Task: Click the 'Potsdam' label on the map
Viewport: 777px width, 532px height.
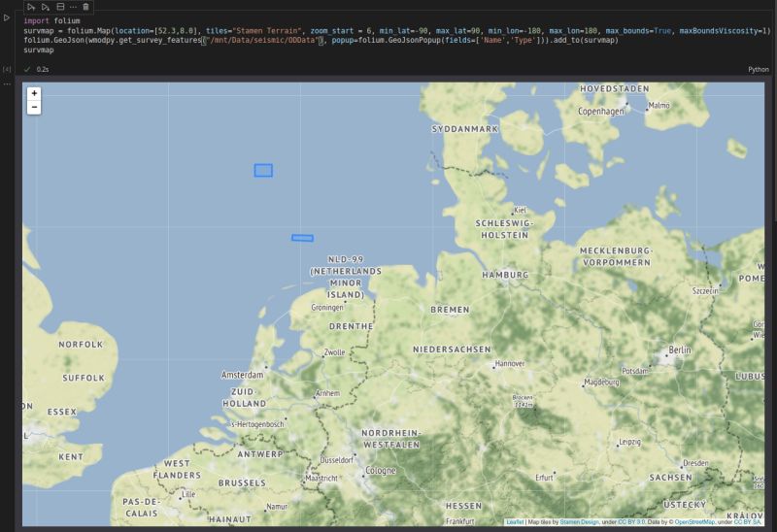Action: [635, 371]
